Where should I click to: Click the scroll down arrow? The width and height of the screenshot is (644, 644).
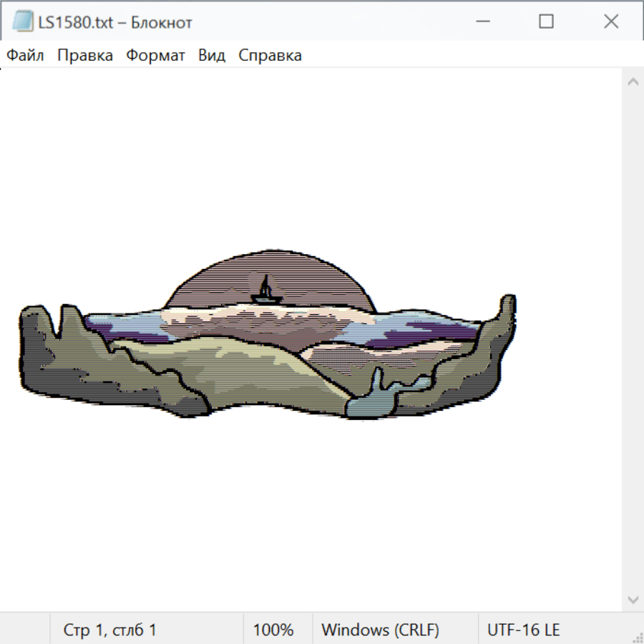[x=633, y=599]
